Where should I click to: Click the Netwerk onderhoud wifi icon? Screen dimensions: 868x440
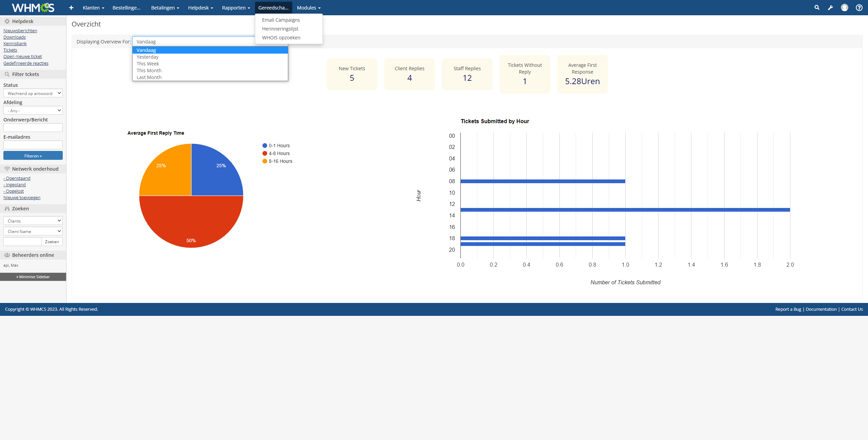(x=7, y=169)
